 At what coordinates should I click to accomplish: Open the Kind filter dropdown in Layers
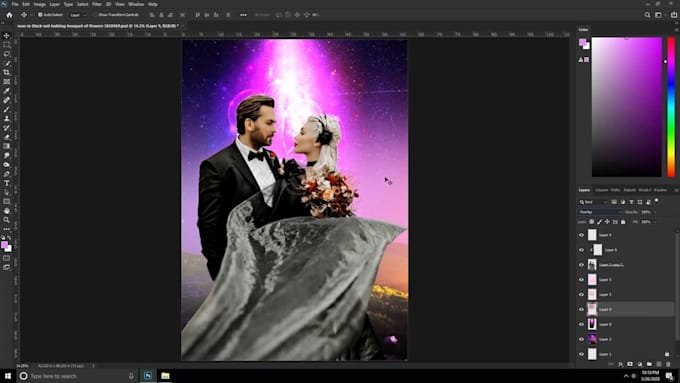(x=594, y=202)
